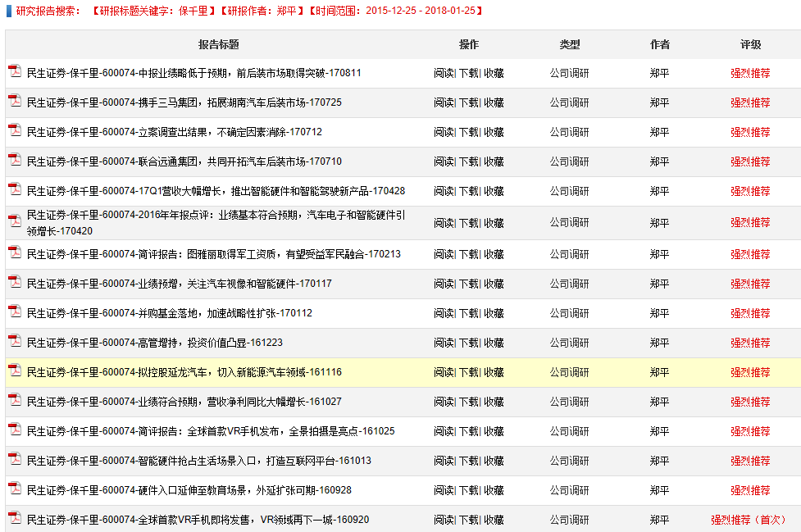The width and height of the screenshot is (801, 532).
Task: Open report title ending 170811
Action: pos(193,73)
